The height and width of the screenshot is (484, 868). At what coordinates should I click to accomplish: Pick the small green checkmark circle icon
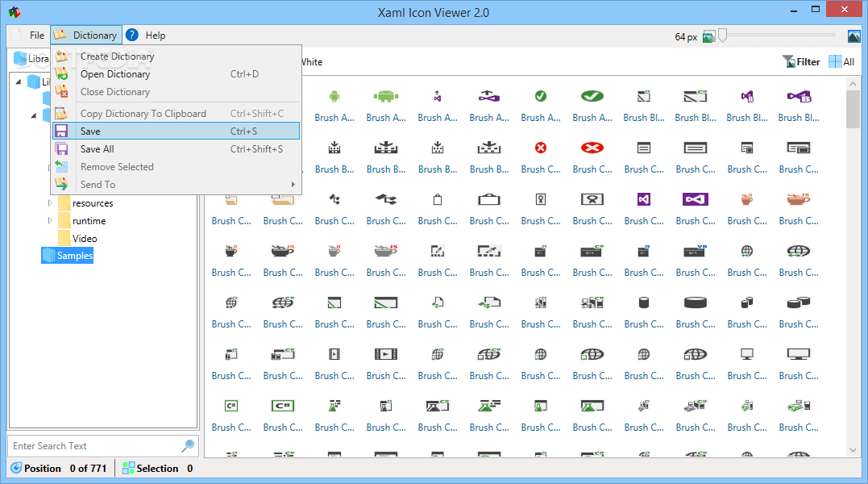tap(541, 96)
